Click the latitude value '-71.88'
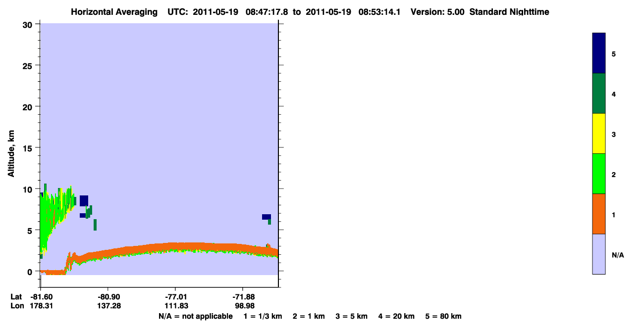 point(243,296)
